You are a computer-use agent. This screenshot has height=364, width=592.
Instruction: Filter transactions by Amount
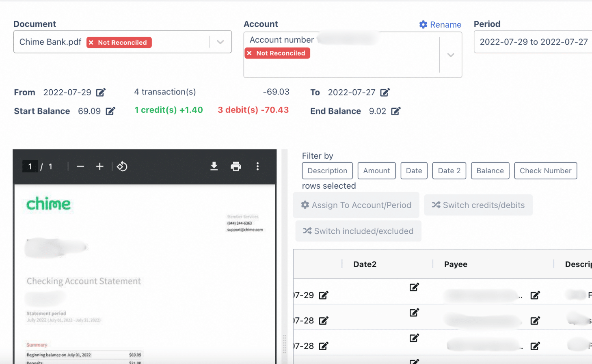tap(376, 170)
